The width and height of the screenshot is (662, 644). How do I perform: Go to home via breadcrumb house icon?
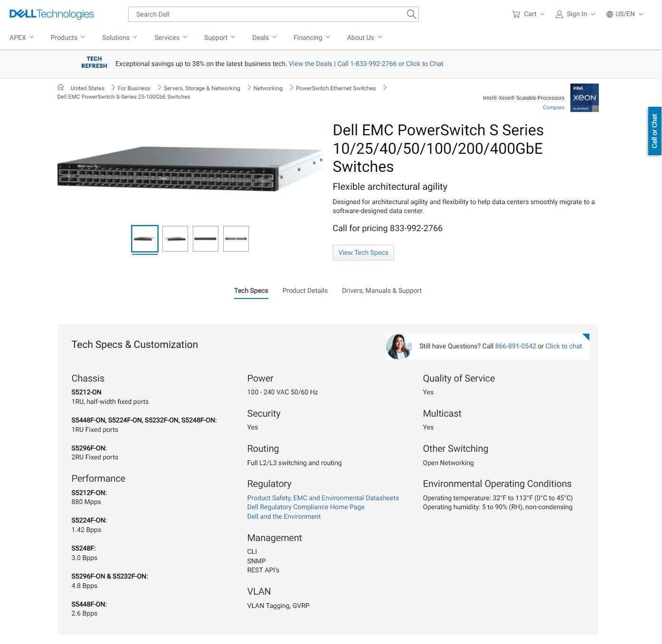click(61, 87)
